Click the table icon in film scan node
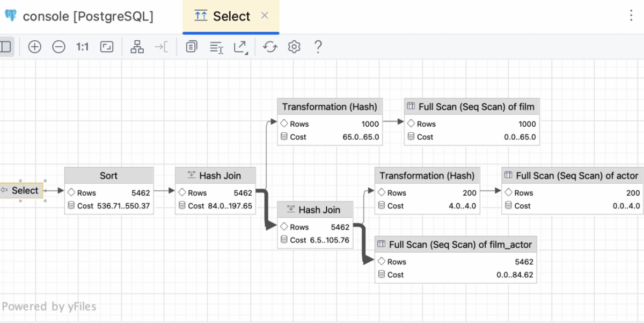Image resolution: width=644 pixels, height=323 pixels. click(x=411, y=107)
